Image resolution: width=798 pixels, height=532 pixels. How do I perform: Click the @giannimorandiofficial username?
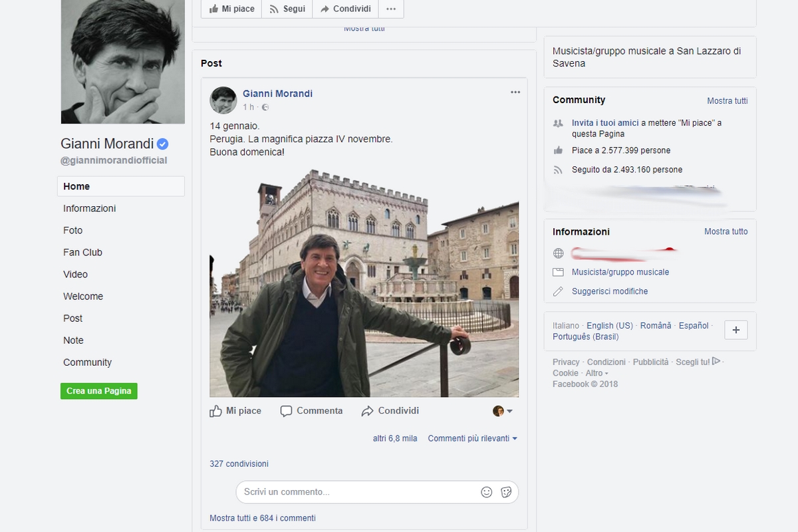coord(114,160)
